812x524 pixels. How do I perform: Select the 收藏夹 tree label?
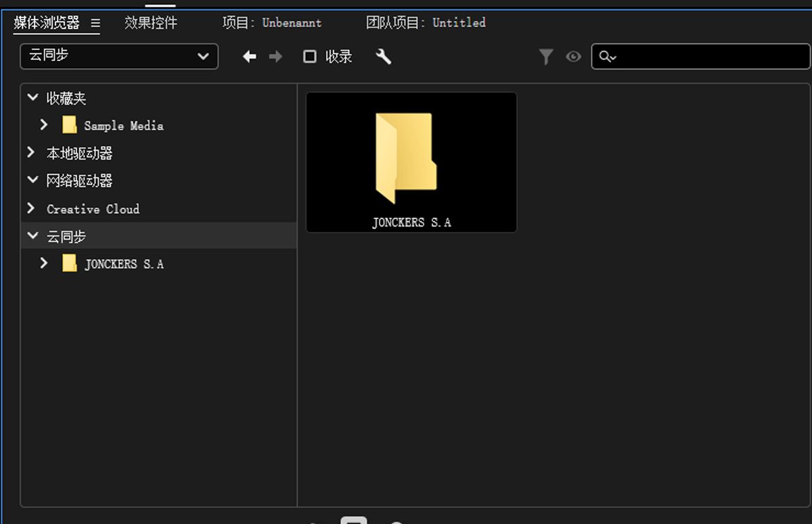tap(66, 99)
